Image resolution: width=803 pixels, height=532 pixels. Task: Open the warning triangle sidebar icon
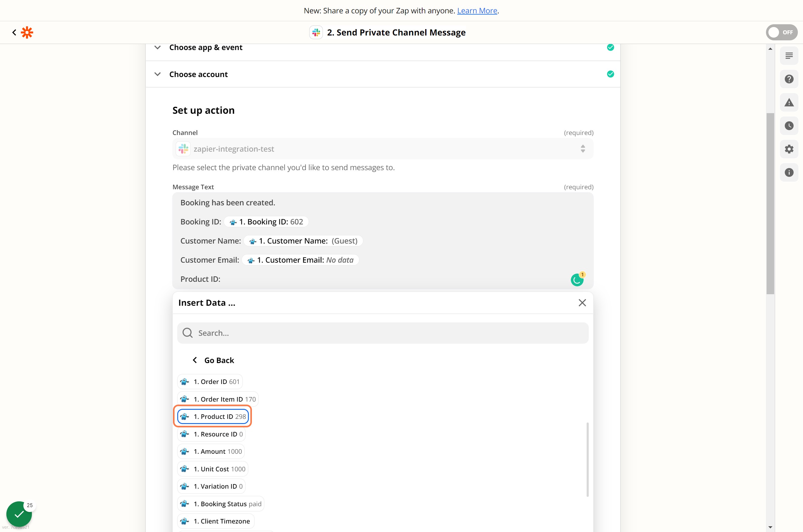pos(789,103)
